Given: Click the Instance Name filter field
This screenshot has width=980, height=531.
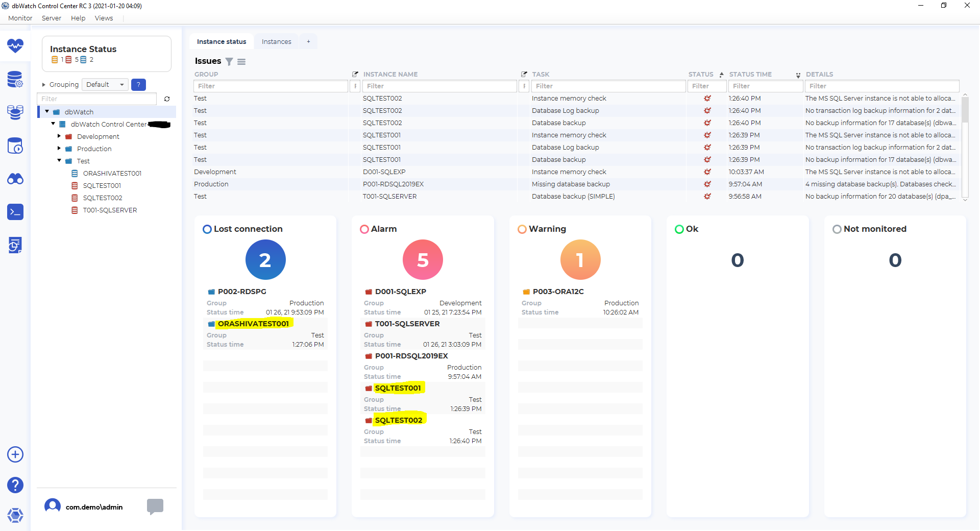Looking at the screenshot, I should tap(439, 86).
